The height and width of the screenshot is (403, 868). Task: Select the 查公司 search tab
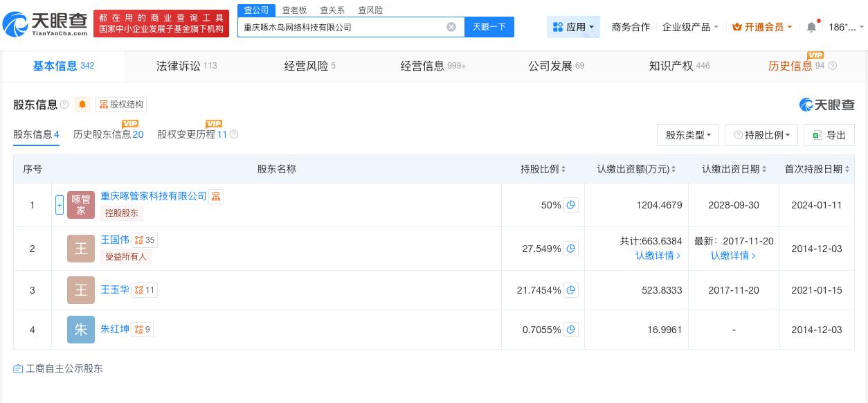(256, 10)
